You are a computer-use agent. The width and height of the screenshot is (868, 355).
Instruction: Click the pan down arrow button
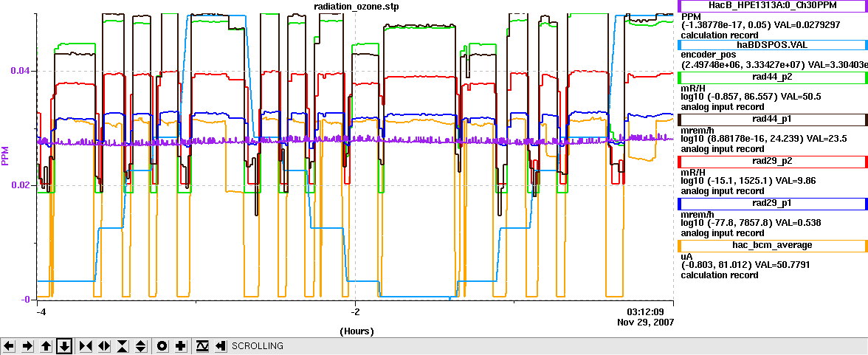tap(65, 346)
